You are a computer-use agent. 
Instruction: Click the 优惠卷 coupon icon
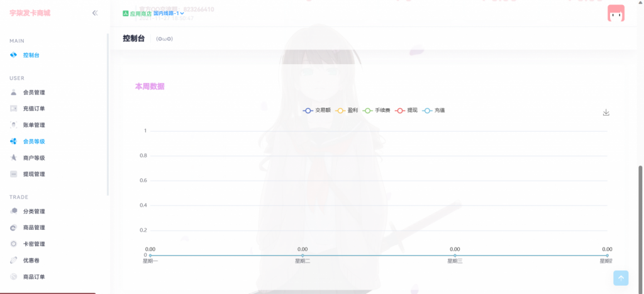pos(14,261)
